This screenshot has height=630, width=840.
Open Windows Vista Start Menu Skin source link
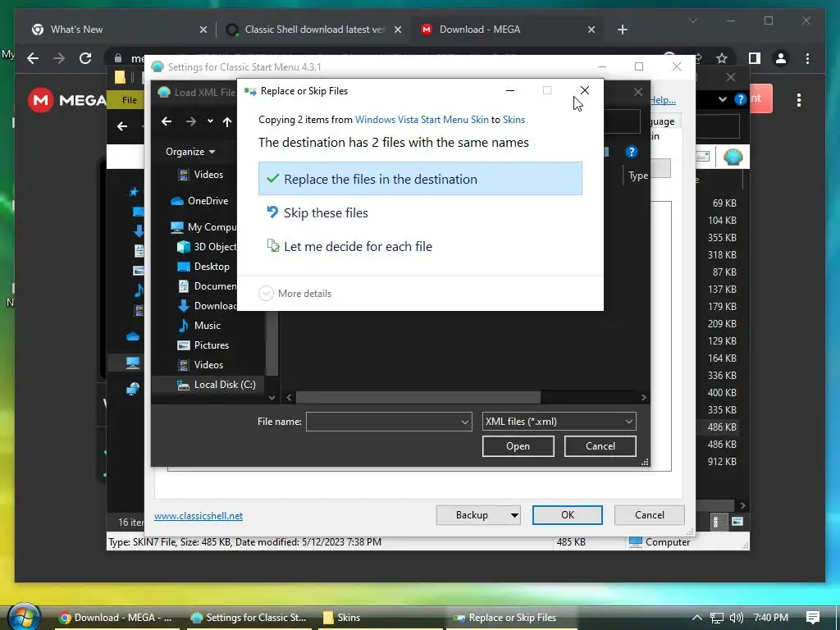(422, 120)
